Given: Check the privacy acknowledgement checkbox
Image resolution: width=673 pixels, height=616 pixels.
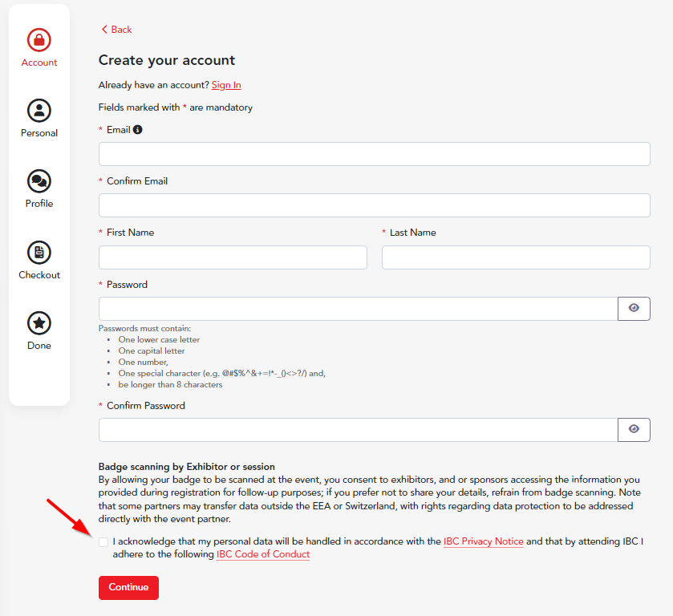Looking at the screenshot, I should coord(103,542).
